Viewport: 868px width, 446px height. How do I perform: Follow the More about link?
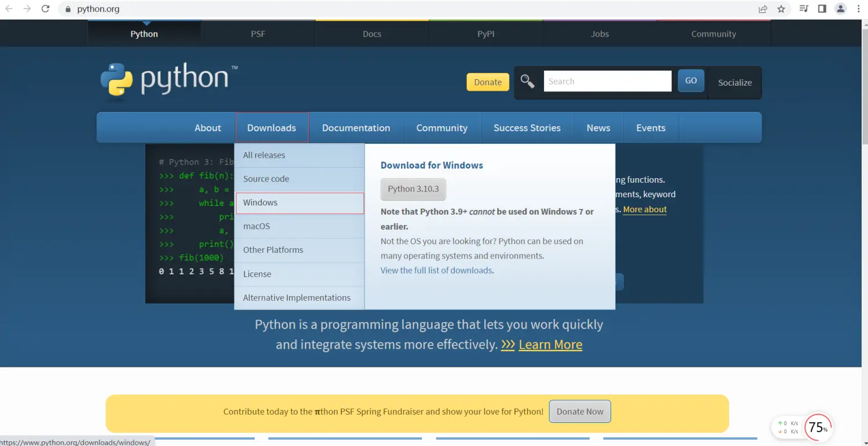point(645,209)
